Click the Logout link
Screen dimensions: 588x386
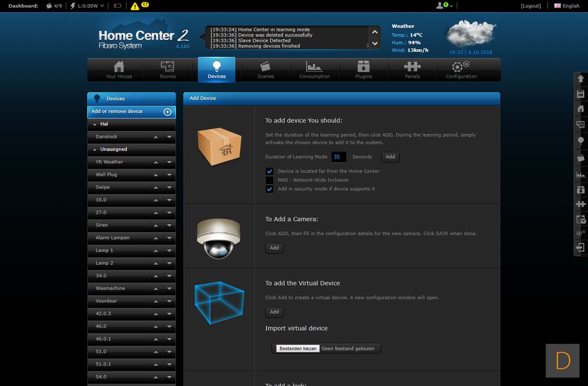pyautogui.click(x=531, y=6)
